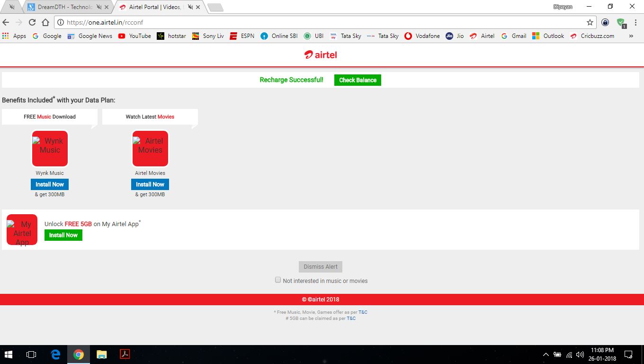644x364 pixels.
Task: Open the Vodafone bookmark
Action: pos(422,36)
